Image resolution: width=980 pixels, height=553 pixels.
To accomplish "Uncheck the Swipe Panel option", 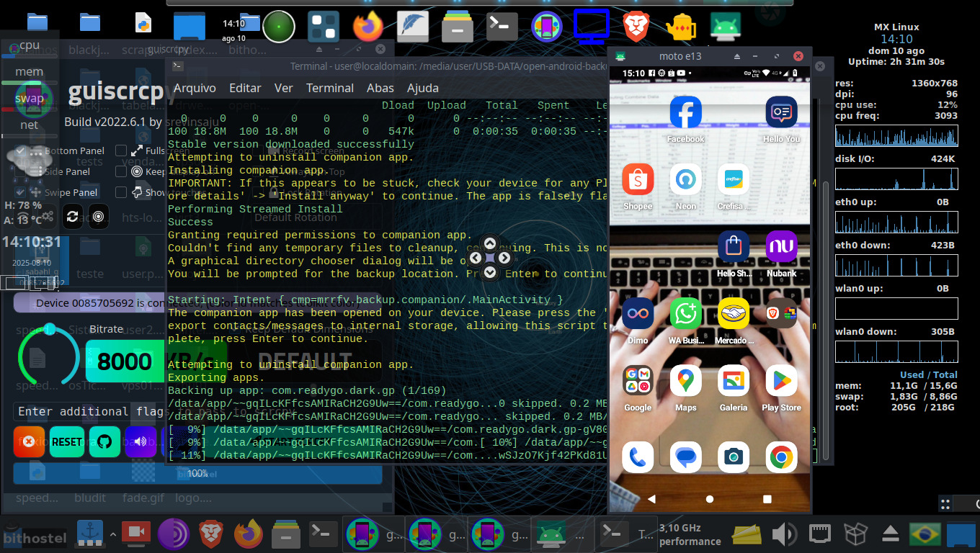I will tap(20, 193).
